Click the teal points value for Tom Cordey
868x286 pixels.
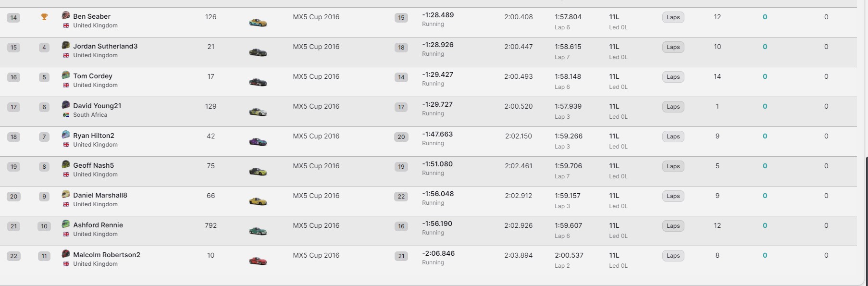(x=765, y=76)
